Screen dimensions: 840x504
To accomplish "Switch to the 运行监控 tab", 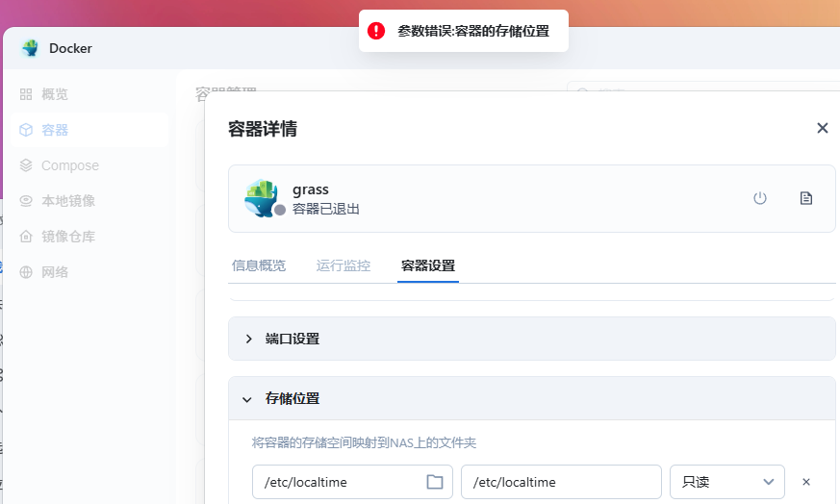I will (x=344, y=265).
